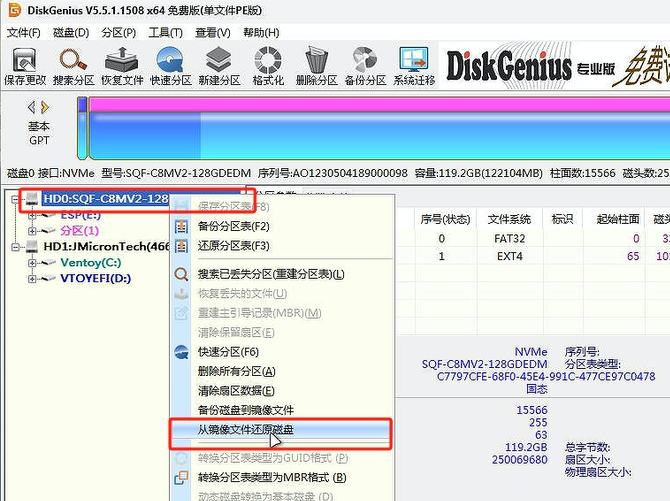This screenshot has width=670, height=501.
Task: Click the small ESP partition bar segment
Action: [82, 128]
